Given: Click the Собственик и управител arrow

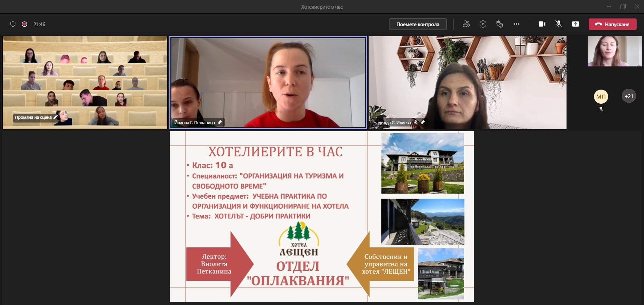Looking at the screenshot, I should tap(380, 264).
